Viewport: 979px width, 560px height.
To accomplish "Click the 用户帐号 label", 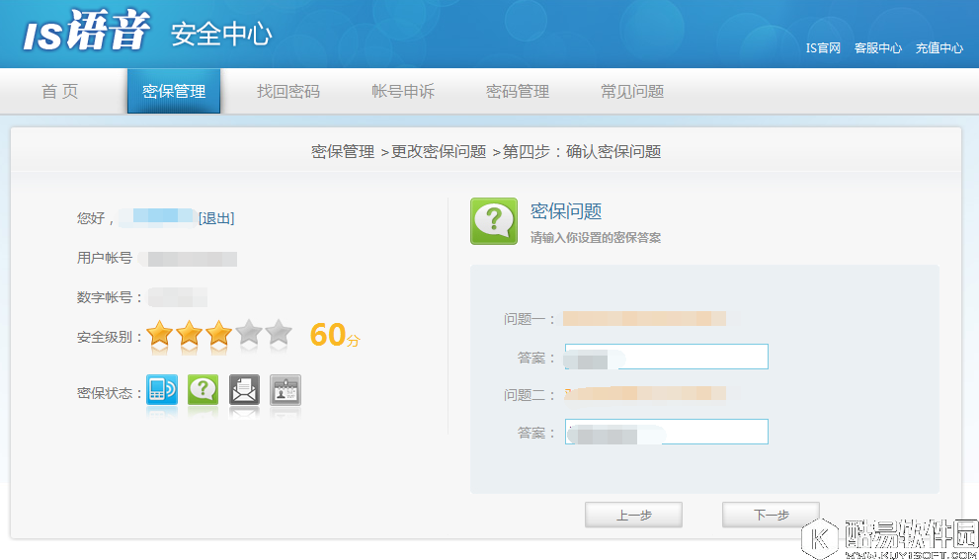I will 105,258.
